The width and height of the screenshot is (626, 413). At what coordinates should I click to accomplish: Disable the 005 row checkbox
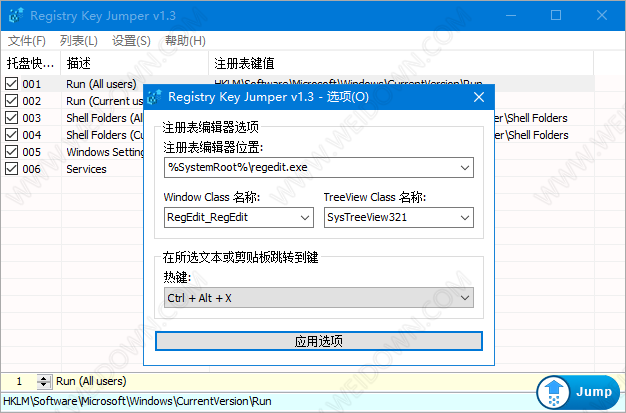pyautogui.click(x=11, y=152)
